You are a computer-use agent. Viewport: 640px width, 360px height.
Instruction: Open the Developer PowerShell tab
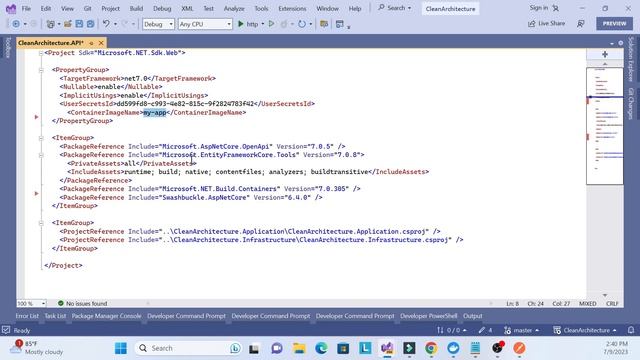[x=429, y=316]
